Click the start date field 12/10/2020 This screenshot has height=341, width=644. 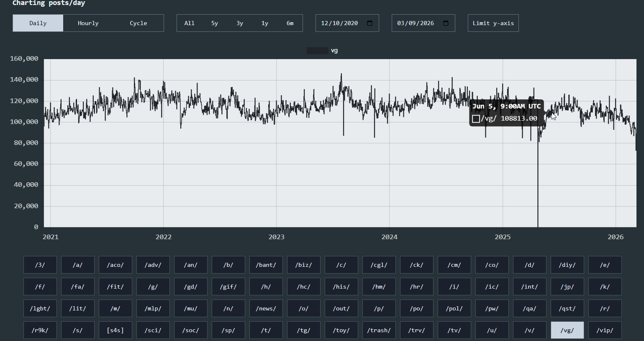pos(347,23)
